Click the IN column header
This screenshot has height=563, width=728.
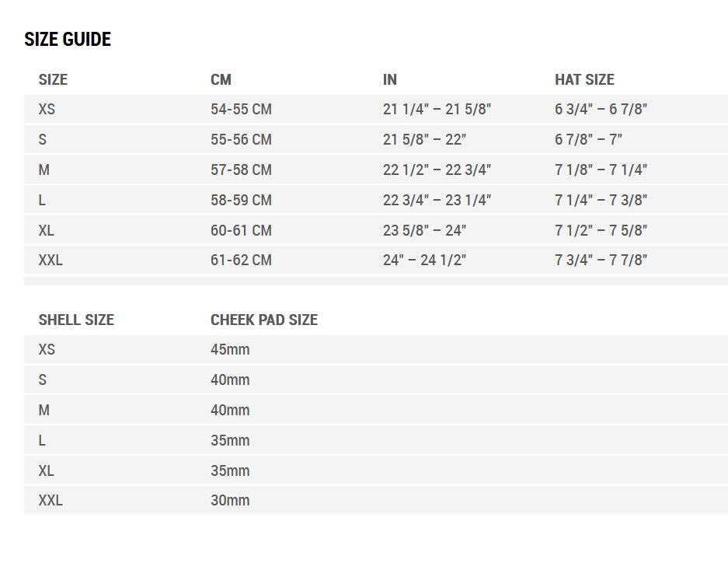point(390,79)
